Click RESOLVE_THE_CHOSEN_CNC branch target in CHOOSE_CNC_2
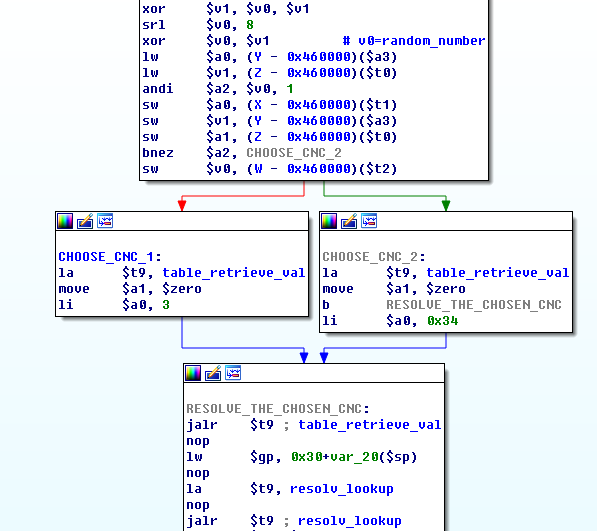 click(474, 305)
